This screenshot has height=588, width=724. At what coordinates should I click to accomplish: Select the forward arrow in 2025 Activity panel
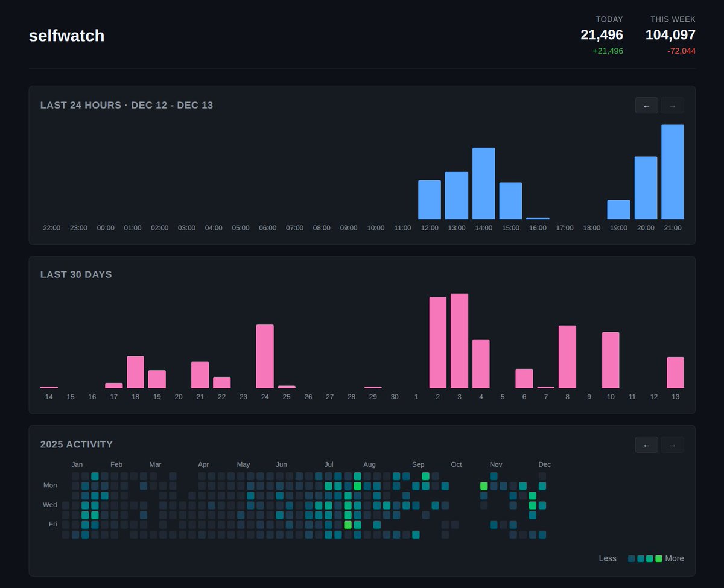pyautogui.click(x=672, y=444)
